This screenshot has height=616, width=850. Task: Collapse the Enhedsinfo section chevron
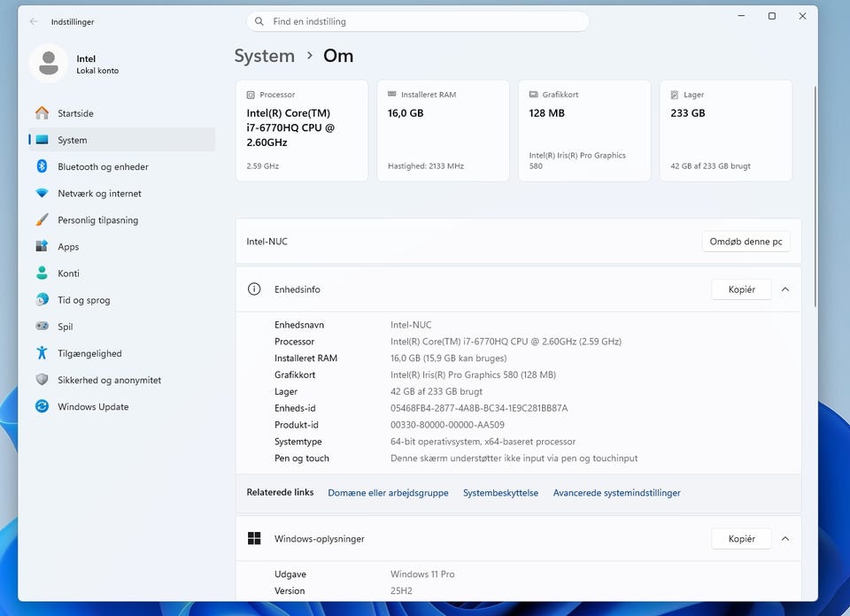[785, 289]
